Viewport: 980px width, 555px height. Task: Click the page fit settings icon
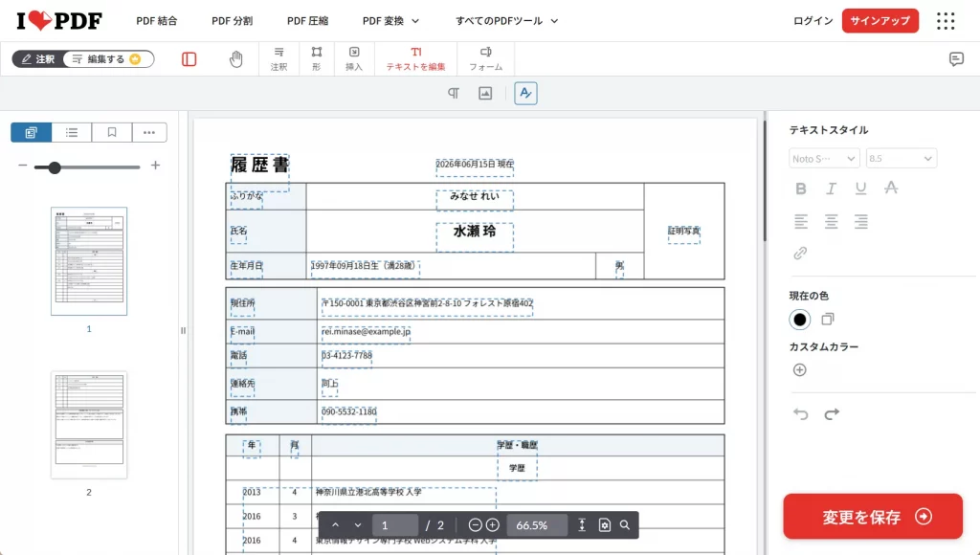(605, 525)
